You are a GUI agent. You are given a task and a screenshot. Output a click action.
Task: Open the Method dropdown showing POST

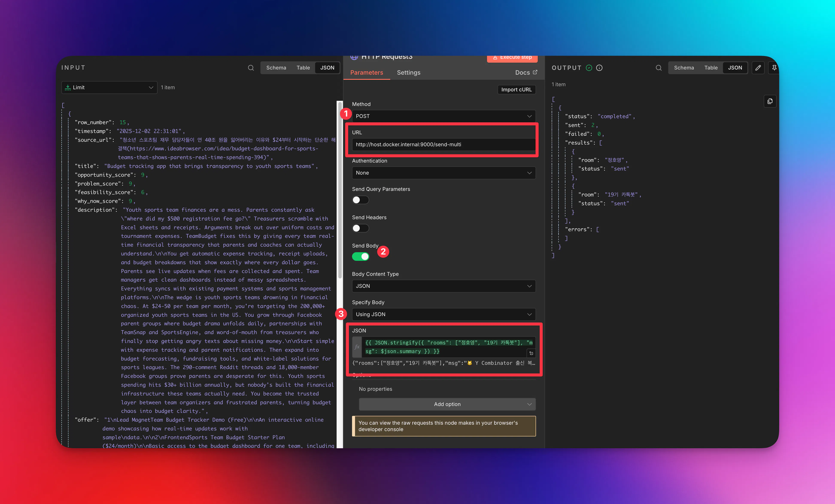444,116
